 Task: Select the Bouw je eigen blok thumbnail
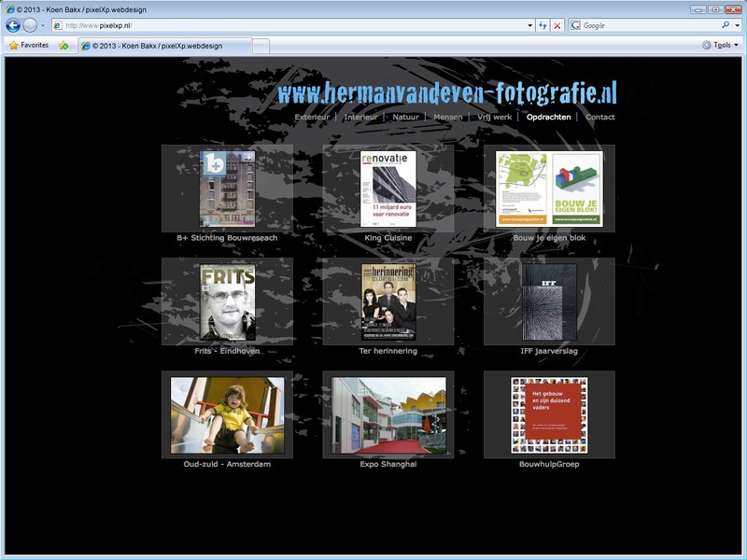click(549, 189)
